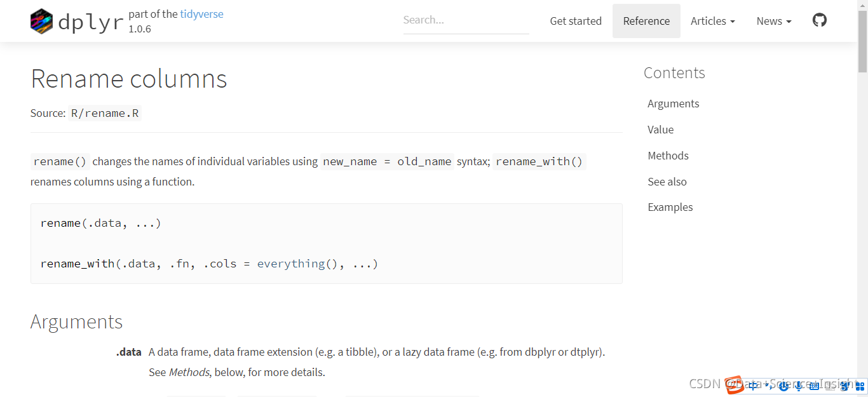This screenshot has width=868, height=397.
Task: Focus the Search input field
Action: [x=466, y=20]
